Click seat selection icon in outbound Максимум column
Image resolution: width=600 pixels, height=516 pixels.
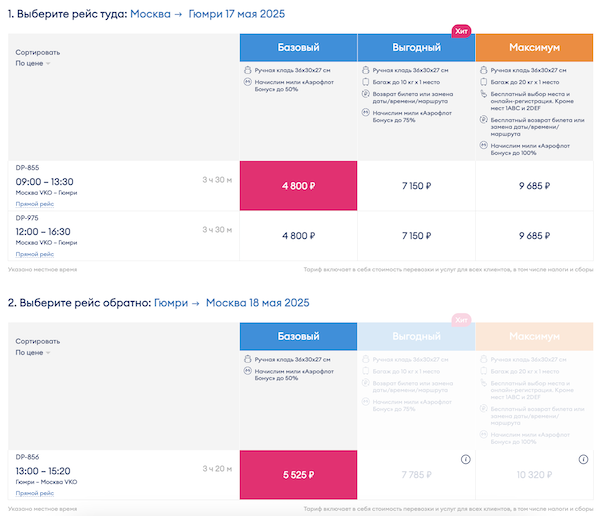[483, 95]
